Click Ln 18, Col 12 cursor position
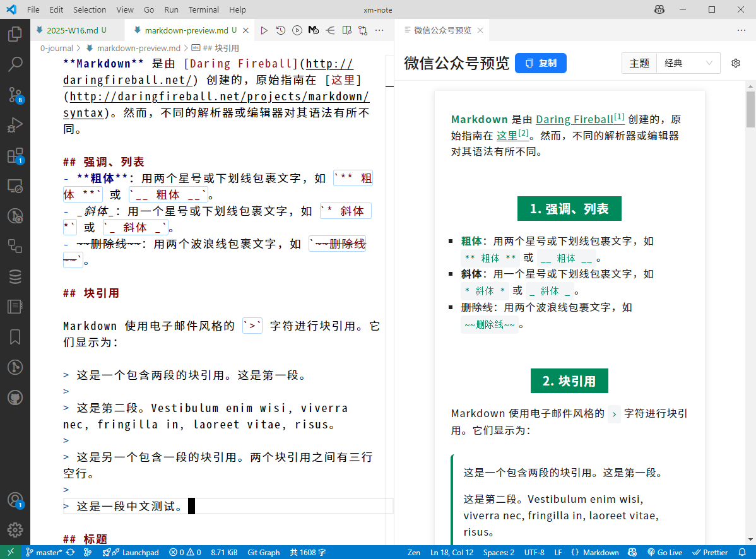Image resolution: width=756 pixels, height=559 pixels. click(x=452, y=552)
